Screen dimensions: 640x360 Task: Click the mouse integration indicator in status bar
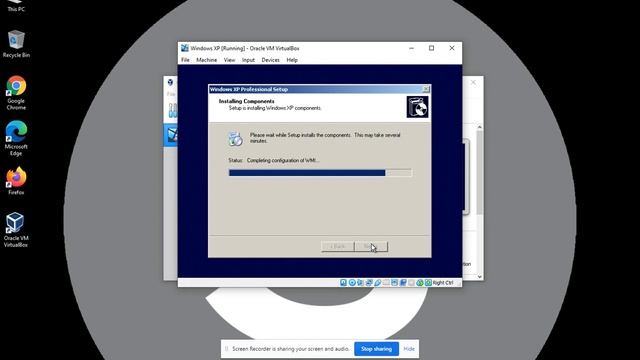pyautogui.click(x=420, y=282)
